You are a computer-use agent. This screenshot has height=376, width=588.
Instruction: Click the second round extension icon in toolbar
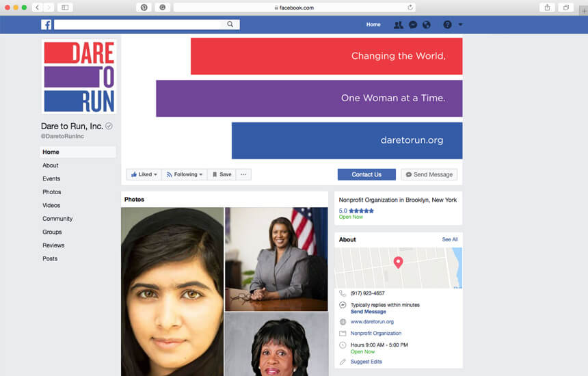[162, 8]
